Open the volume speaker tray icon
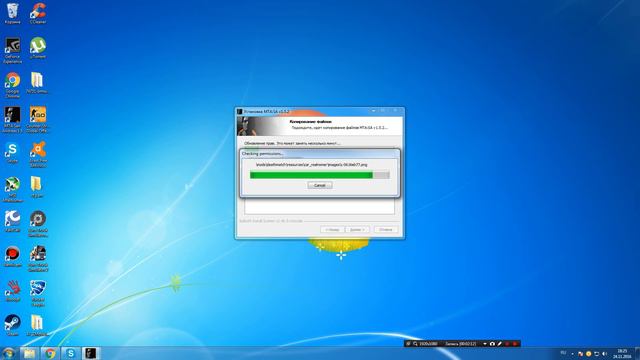 (x=604, y=353)
